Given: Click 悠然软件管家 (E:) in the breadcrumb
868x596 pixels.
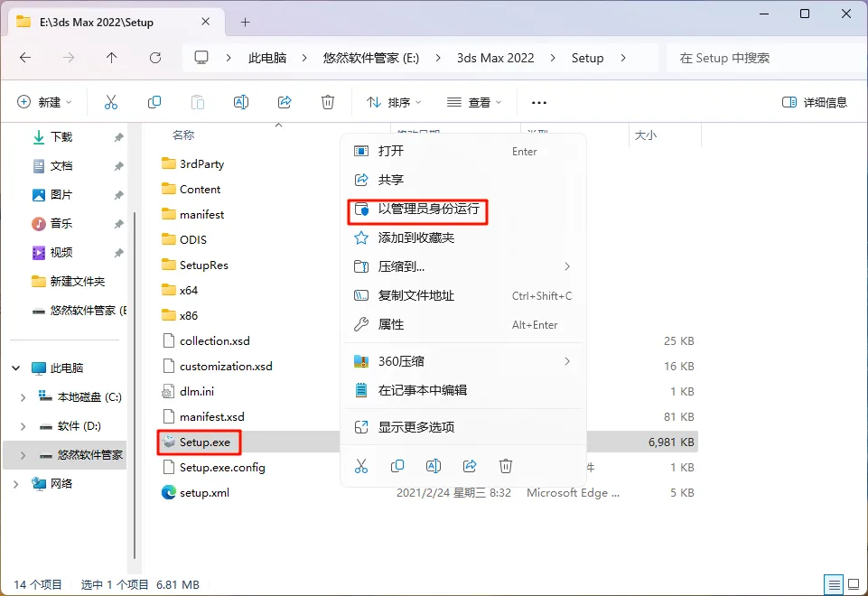Looking at the screenshot, I should click(371, 58).
